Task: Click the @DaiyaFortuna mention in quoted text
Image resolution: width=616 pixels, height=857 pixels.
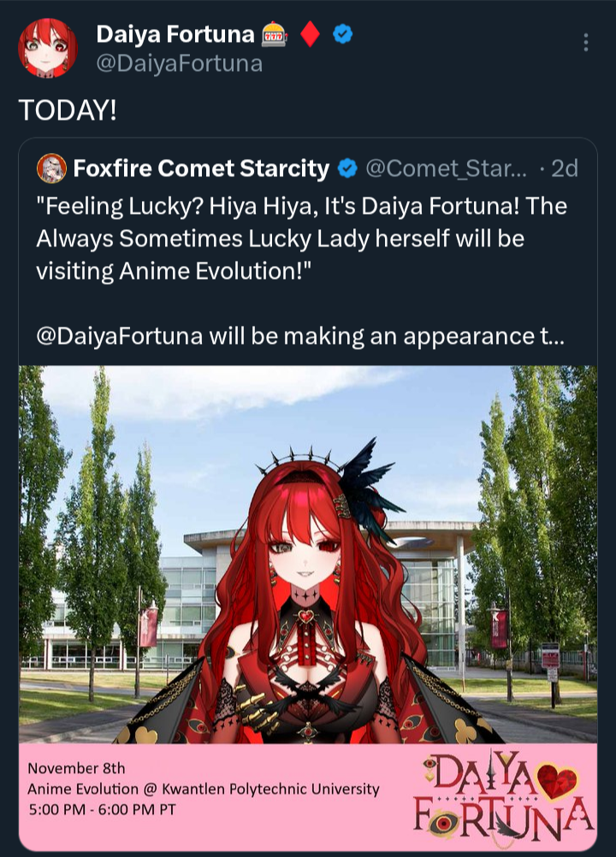Action: coord(120,335)
